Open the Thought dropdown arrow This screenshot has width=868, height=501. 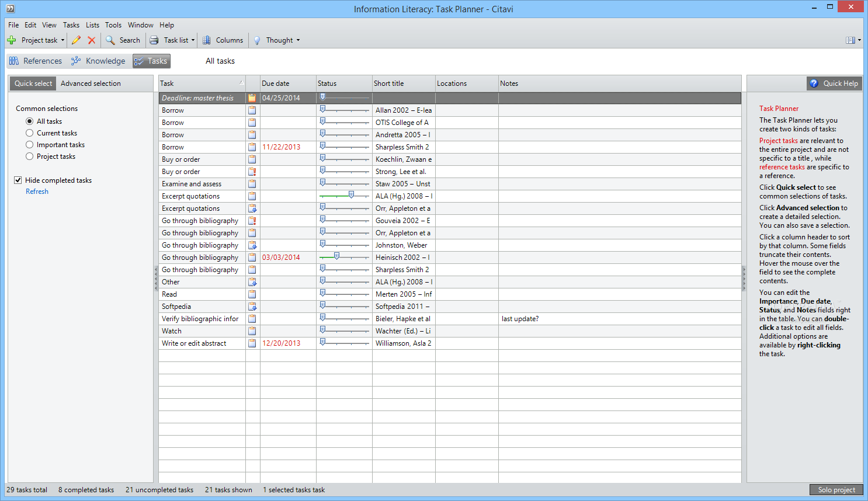(x=298, y=40)
